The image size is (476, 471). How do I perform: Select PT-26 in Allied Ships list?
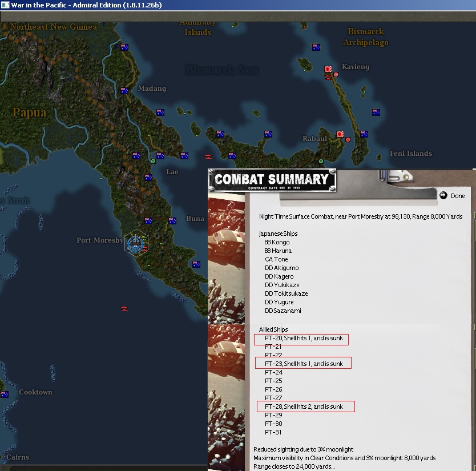[273, 389]
